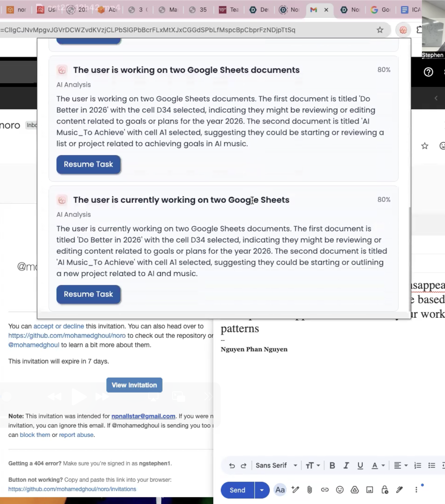Attach files using the paperclip icon
Screen dimensions: 445x504
click(310, 490)
